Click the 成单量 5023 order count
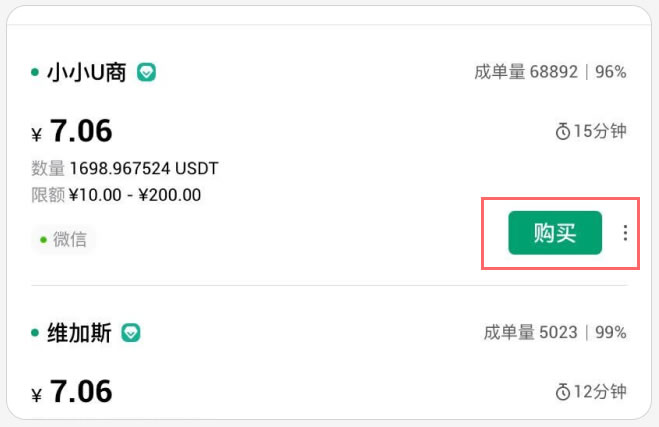The height and width of the screenshot is (427, 659). 531,332
